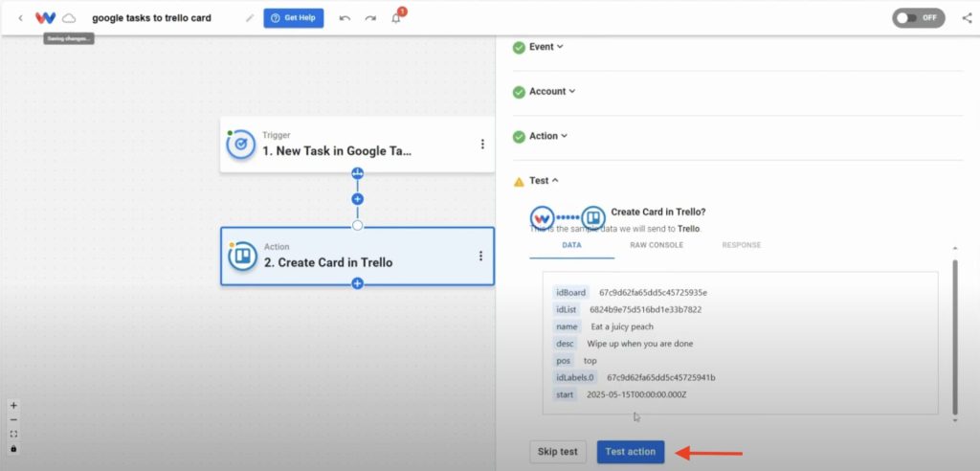The width and height of the screenshot is (980, 471).
Task: Expand the Account section
Action: (552, 91)
